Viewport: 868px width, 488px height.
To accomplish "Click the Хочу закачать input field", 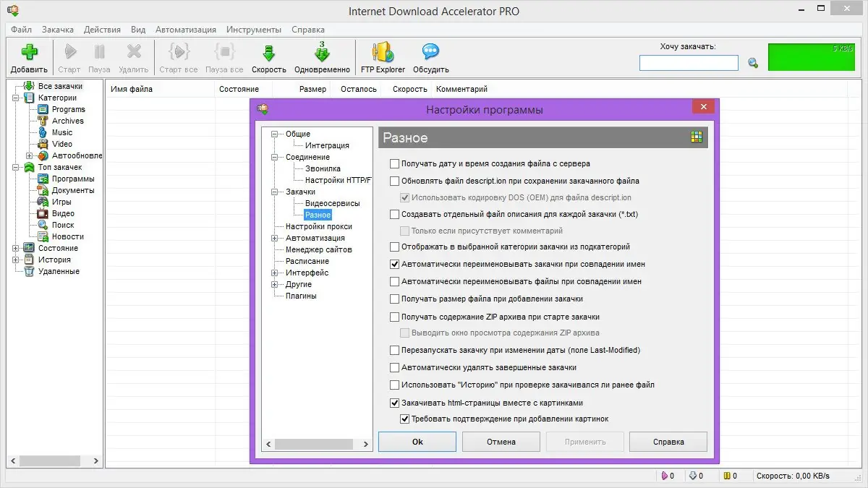I will pyautogui.click(x=689, y=63).
